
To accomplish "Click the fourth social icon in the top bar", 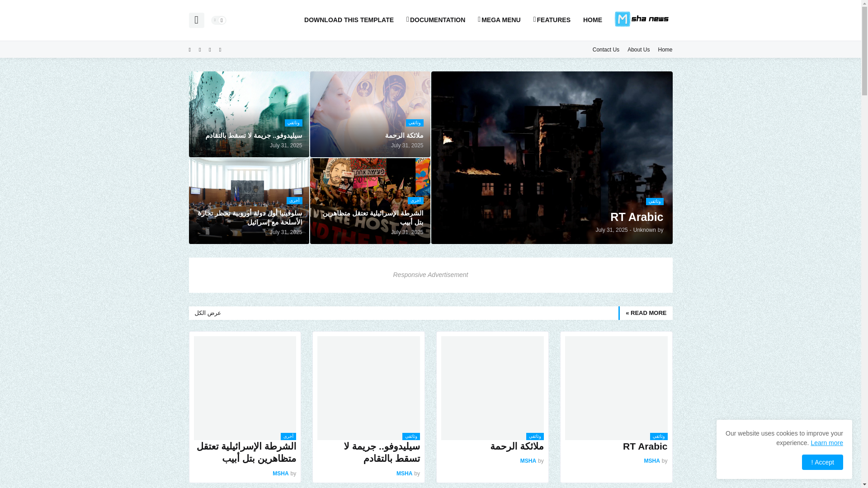I will [220, 50].
